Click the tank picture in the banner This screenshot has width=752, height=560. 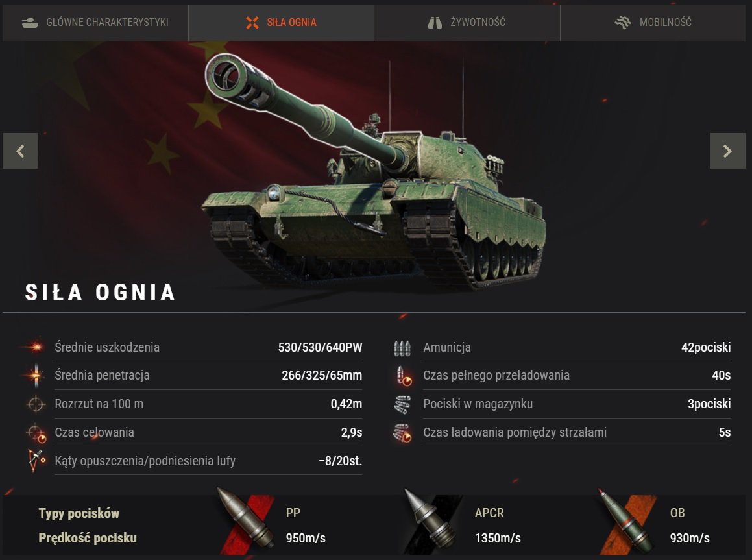(x=373, y=171)
